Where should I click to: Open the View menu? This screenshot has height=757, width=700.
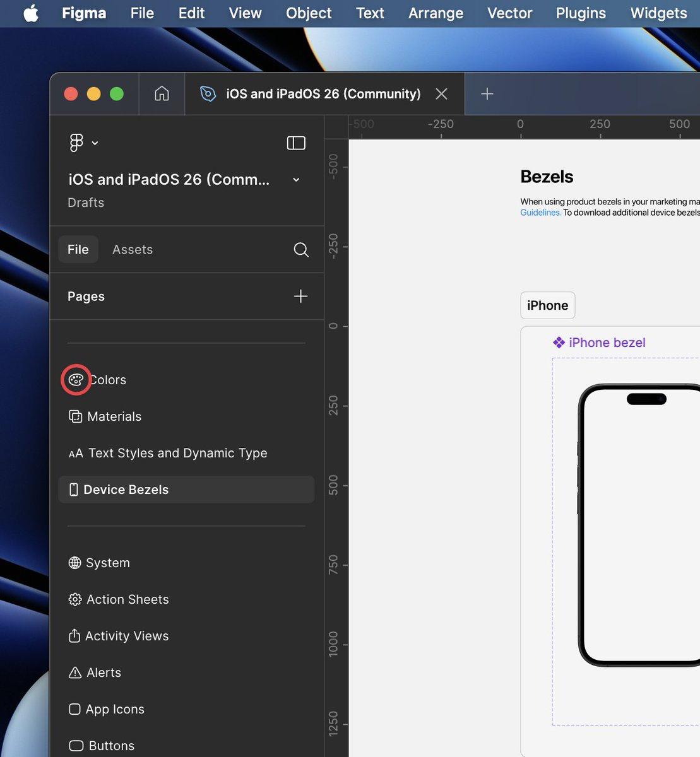pos(245,13)
